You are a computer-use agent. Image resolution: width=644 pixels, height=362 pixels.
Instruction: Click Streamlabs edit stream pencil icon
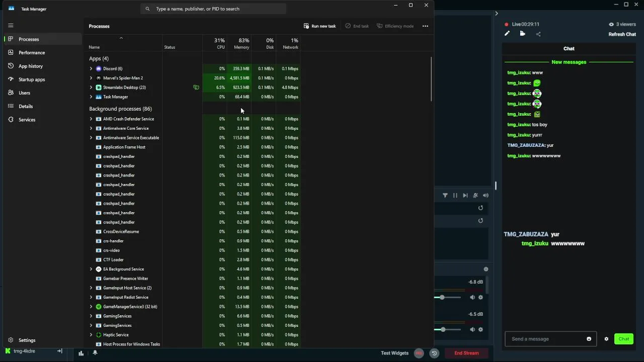507,34
